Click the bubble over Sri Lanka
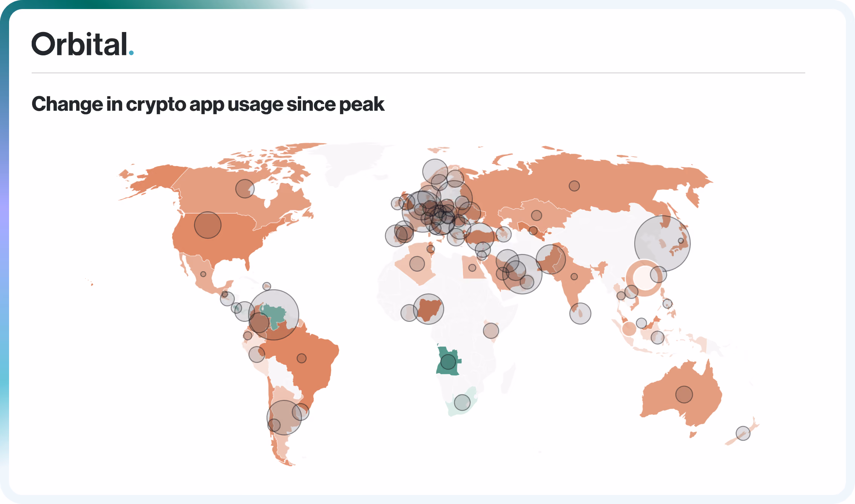This screenshot has width=855, height=504. tap(580, 313)
